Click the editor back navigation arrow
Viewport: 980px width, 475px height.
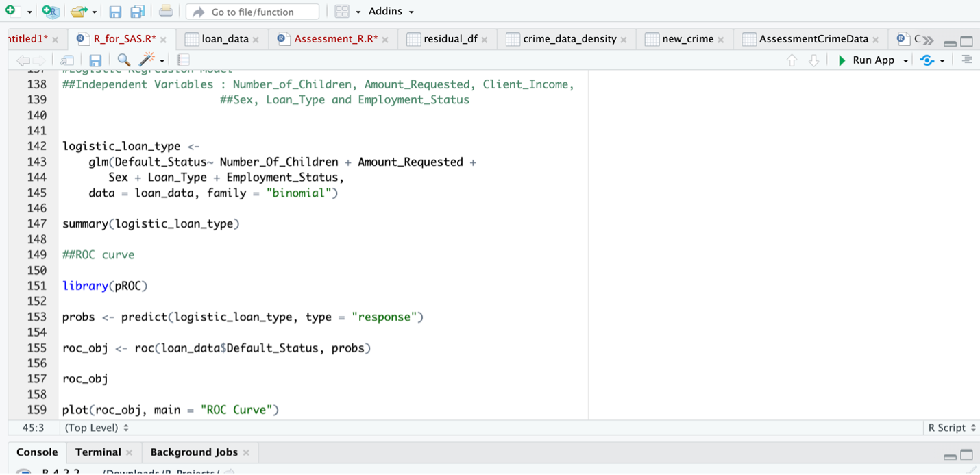coord(23,60)
